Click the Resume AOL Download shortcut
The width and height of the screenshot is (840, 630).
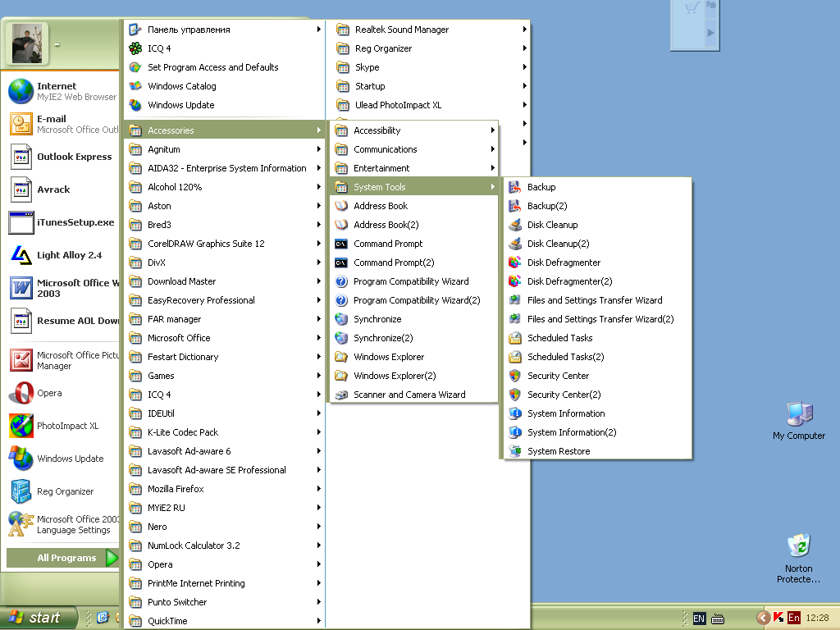pos(62,321)
